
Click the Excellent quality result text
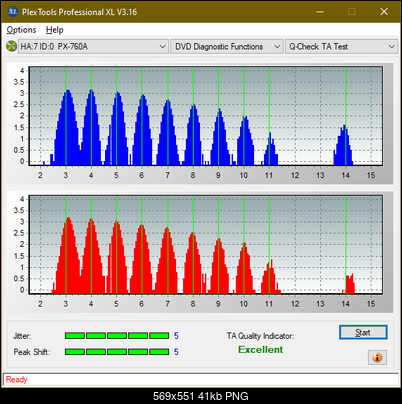[261, 350]
